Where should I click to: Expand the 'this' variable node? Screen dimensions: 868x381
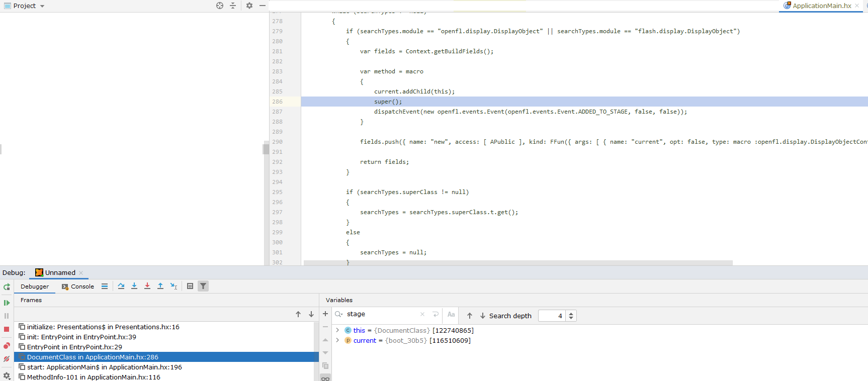point(337,330)
